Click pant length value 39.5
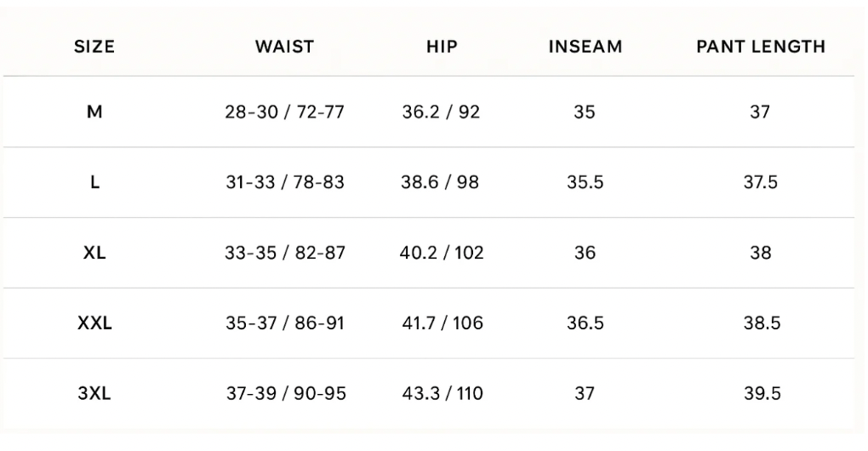This screenshot has width=868, height=451. 760,394
